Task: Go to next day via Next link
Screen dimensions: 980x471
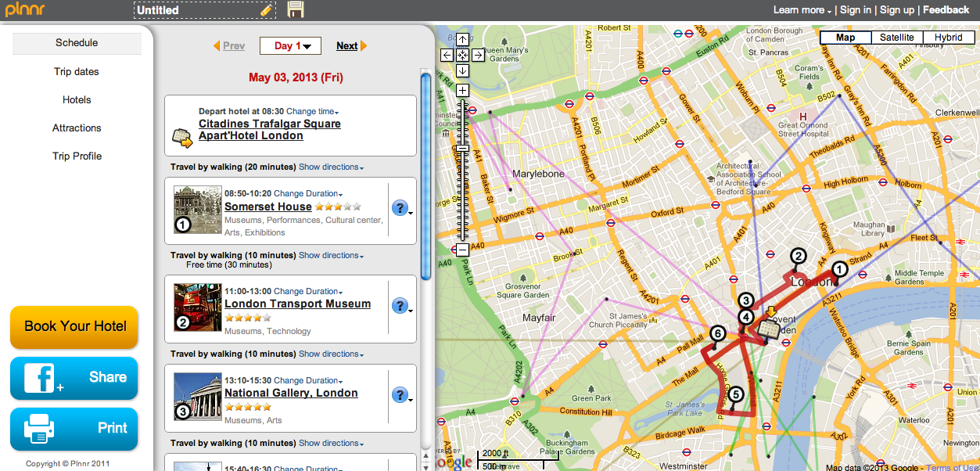Action: pyautogui.click(x=347, y=46)
